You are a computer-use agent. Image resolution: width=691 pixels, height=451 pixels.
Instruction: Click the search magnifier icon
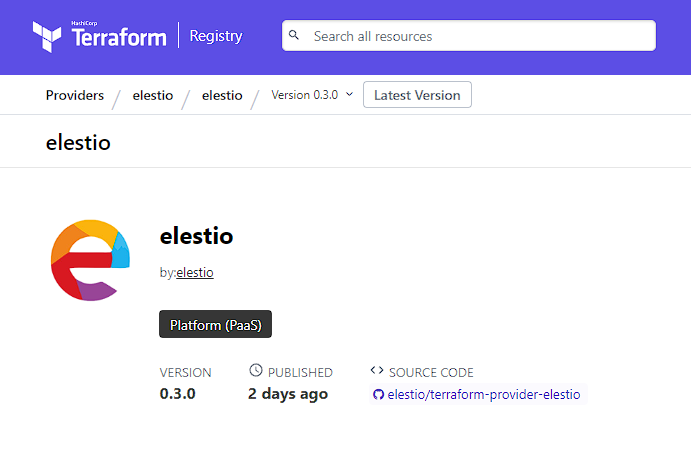pos(294,36)
